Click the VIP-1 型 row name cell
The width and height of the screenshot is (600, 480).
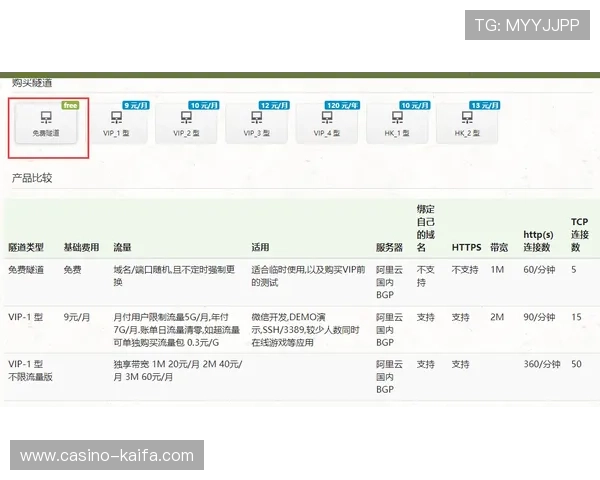pos(25,317)
